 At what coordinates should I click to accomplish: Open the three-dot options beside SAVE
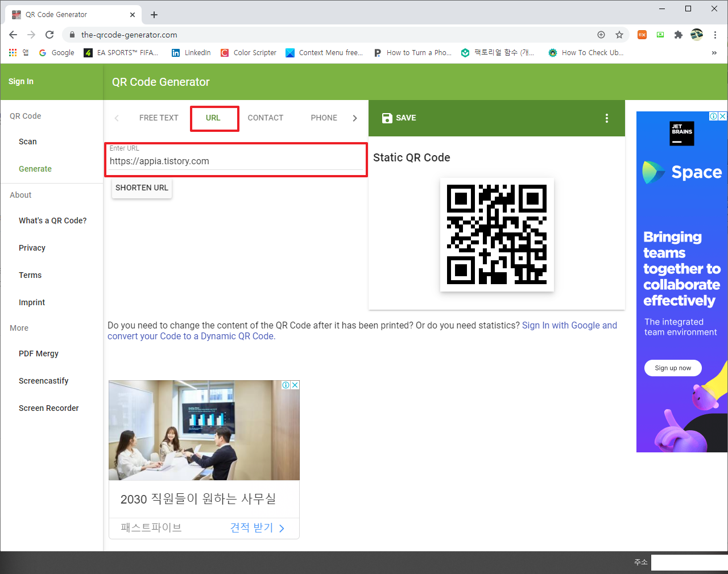click(607, 118)
